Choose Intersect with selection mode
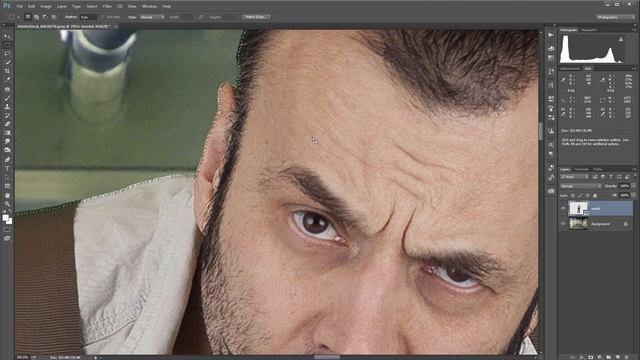The width and height of the screenshot is (640, 360). tap(53, 17)
